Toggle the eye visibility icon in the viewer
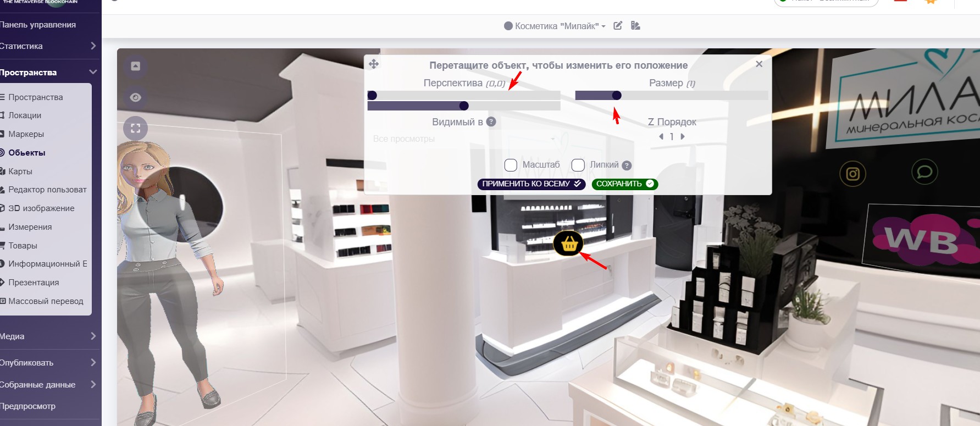Image resolution: width=980 pixels, height=426 pixels. [136, 97]
